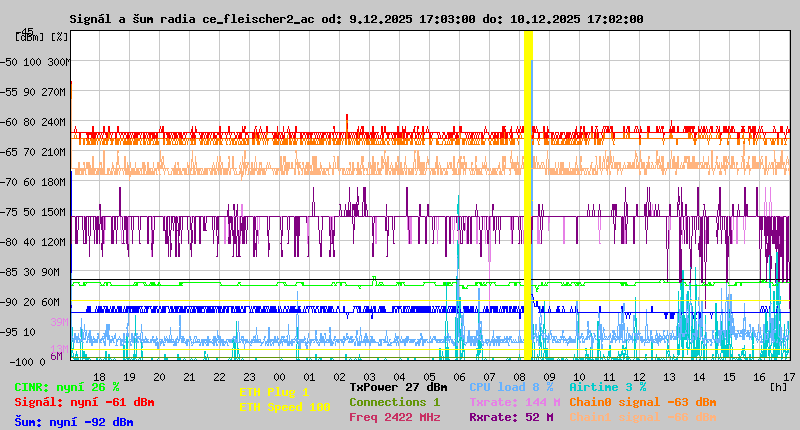The height and width of the screenshot is (430, 800).
Task: Click the "-55" dBm axis value
Action: click(8, 92)
